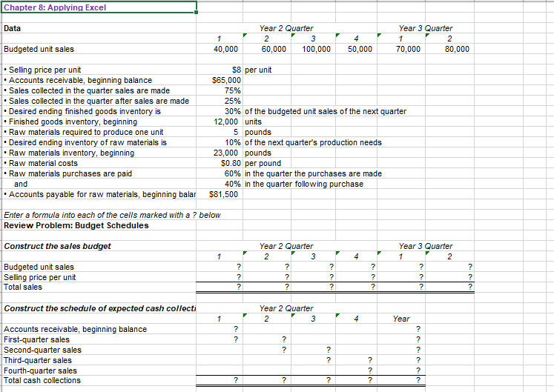Select the $0.80 raw material cost cell
The width and height of the screenshot is (554, 392).
click(x=220, y=163)
